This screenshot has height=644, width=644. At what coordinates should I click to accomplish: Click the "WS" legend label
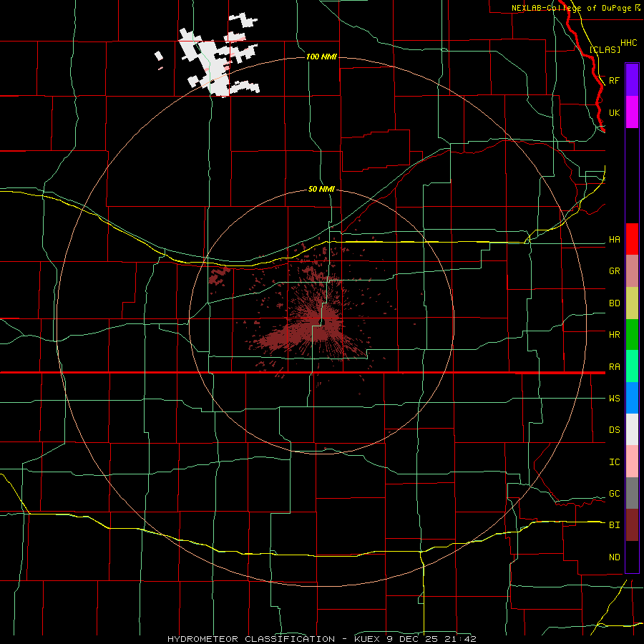pyautogui.click(x=614, y=399)
